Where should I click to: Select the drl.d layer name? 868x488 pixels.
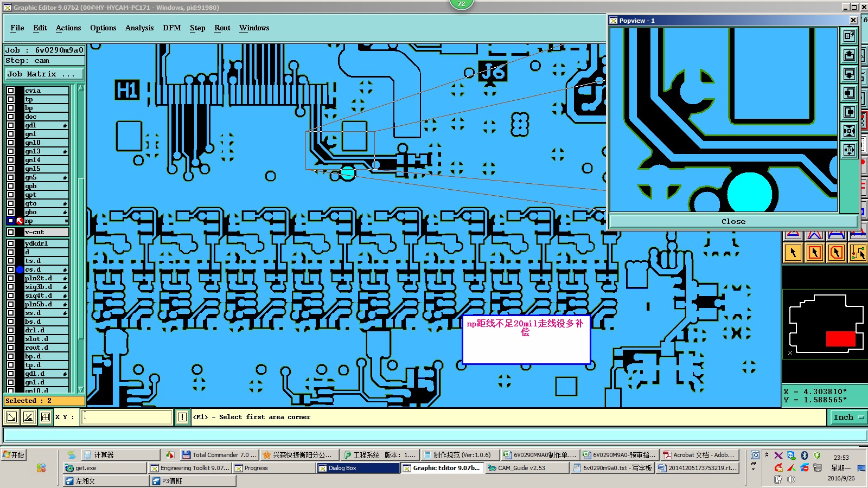(46, 330)
